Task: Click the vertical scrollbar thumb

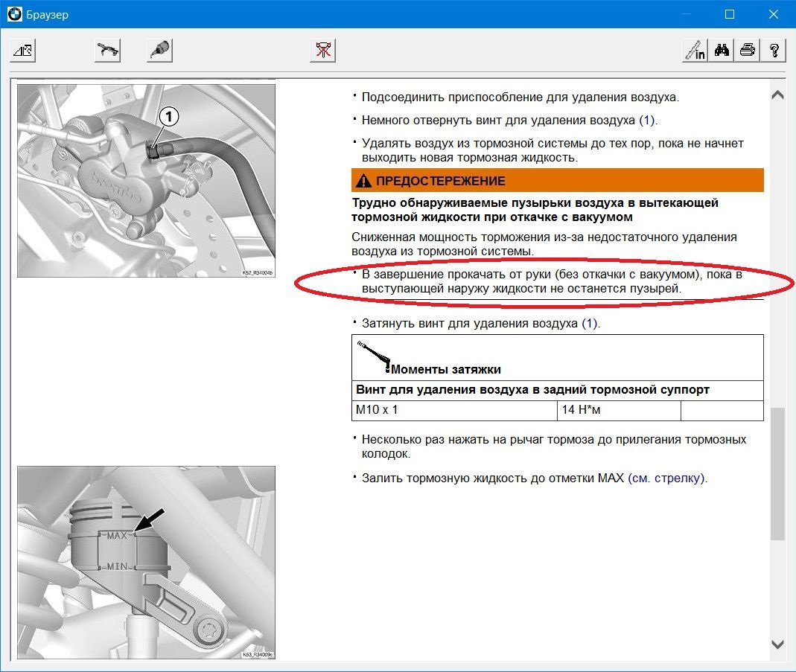Action: (x=777, y=473)
